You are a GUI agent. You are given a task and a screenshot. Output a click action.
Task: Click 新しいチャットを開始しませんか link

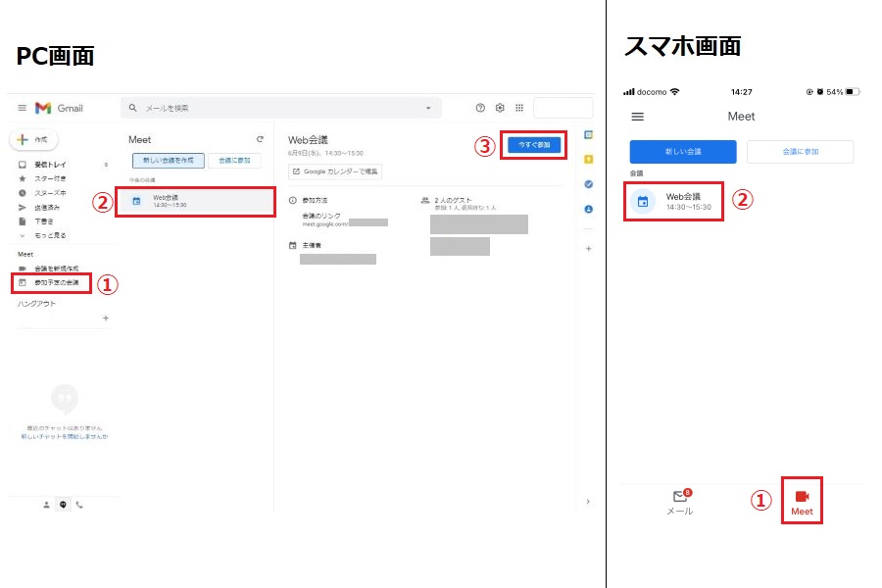point(64,436)
